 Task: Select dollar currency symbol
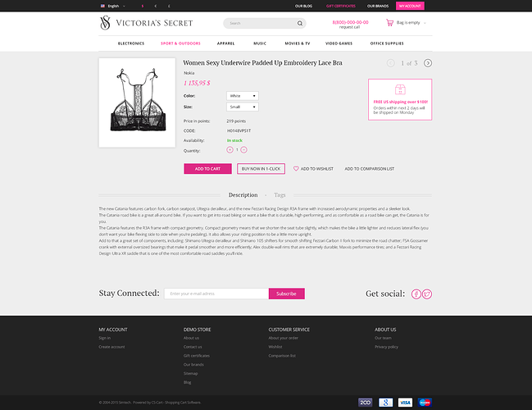143,6
